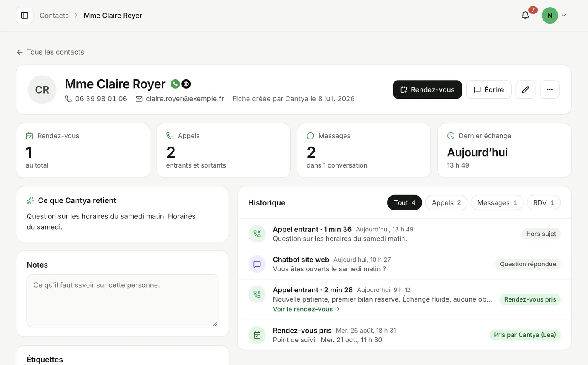Viewport: 588px width, 365px height.
Task: Click the incoming call icon at 13 h 49
Action: [x=257, y=234]
